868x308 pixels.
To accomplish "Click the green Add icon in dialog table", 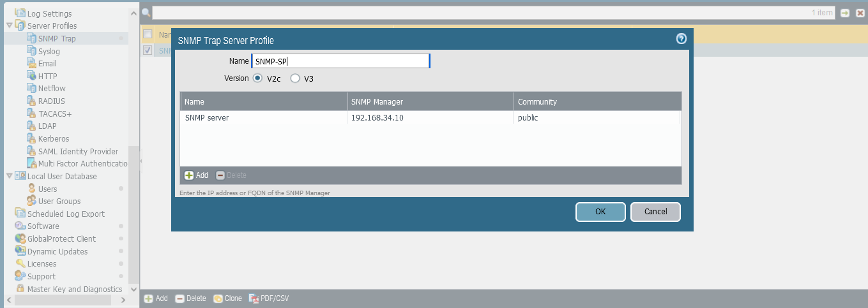I will pos(189,175).
